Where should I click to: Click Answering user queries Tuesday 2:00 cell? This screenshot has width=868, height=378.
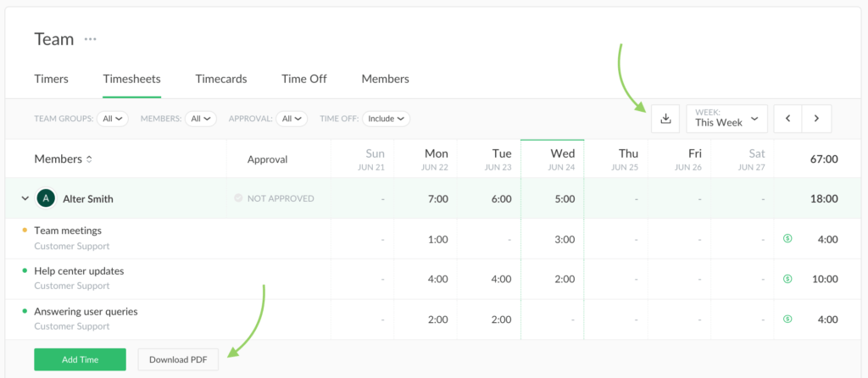pos(502,320)
